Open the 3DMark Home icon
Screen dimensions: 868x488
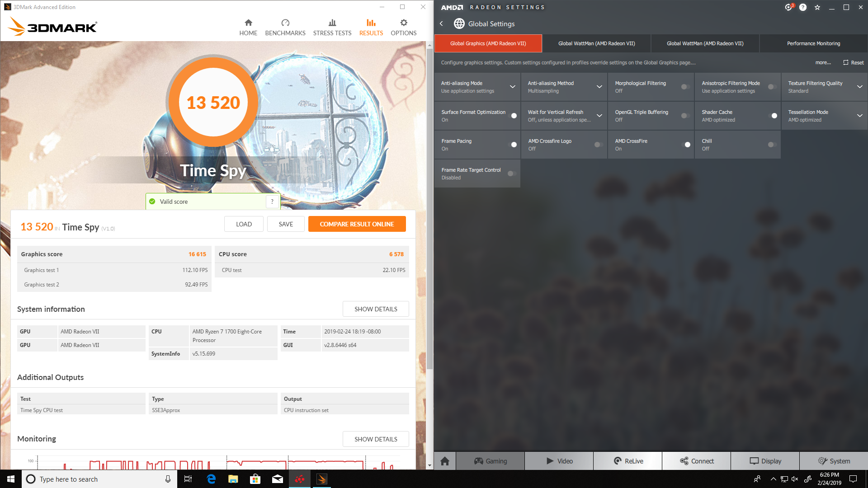coord(248,23)
